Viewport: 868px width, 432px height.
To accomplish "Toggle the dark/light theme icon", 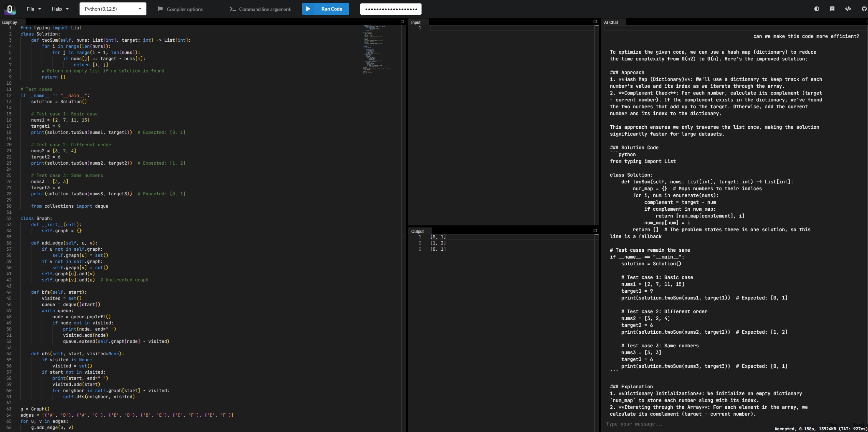I will pyautogui.click(x=816, y=9).
